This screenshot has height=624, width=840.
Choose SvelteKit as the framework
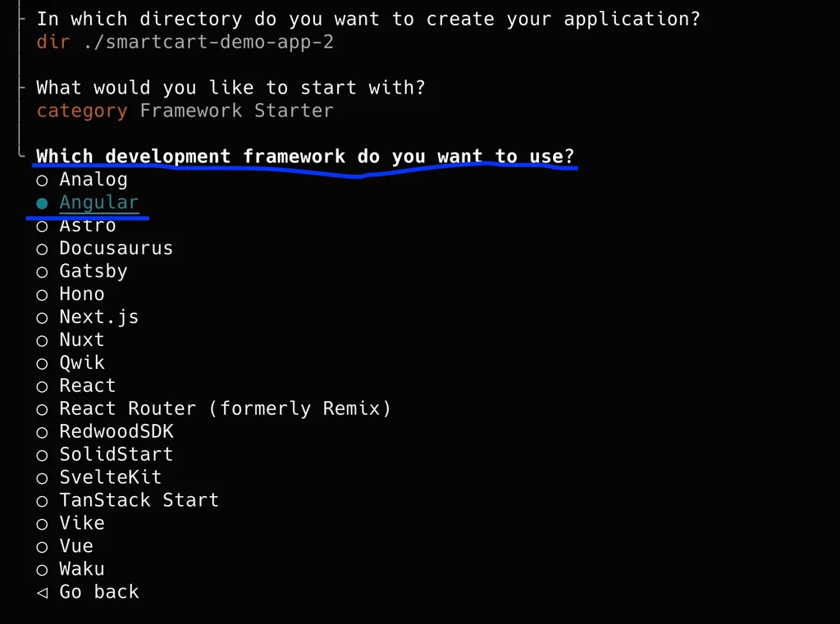tap(99, 477)
